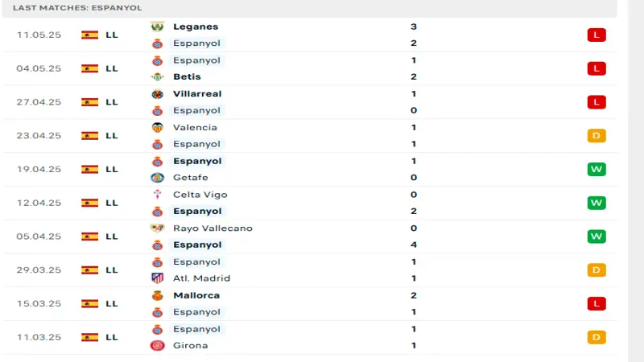Click the Valencia club badge

point(157,127)
